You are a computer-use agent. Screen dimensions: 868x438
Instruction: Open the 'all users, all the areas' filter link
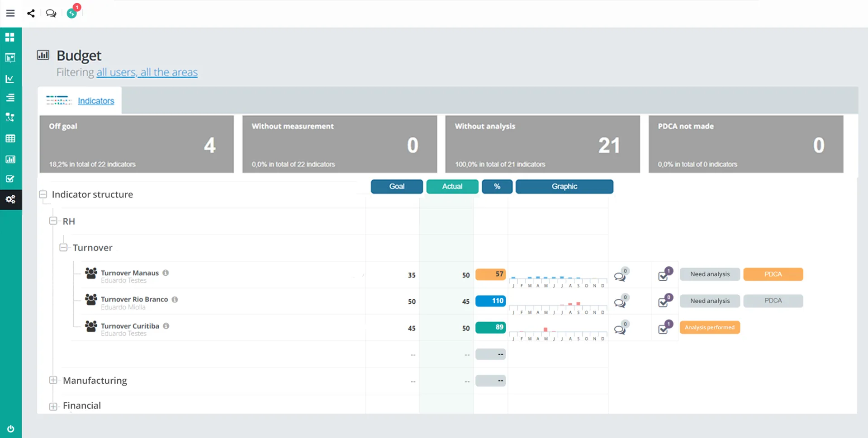pyautogui.click(x=147, y=72)
